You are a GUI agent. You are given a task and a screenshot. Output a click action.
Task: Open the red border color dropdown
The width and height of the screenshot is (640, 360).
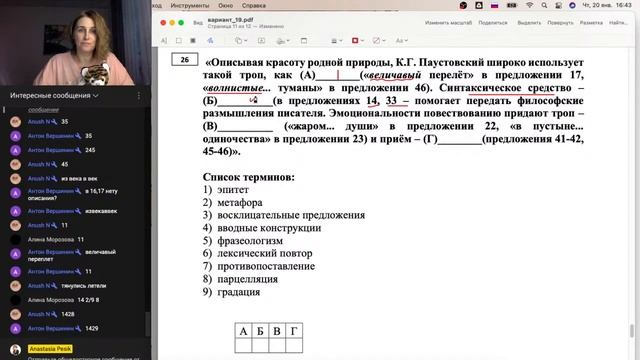pos(358,41)
